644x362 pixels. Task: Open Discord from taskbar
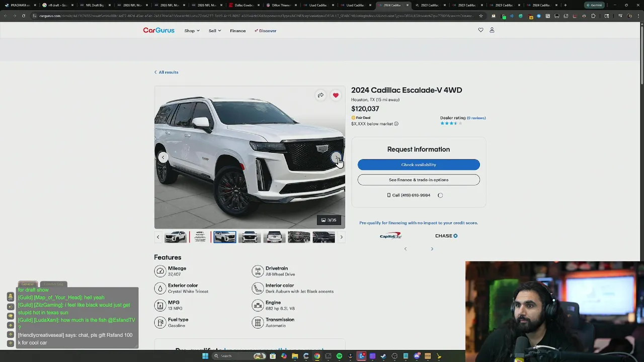pos(417,356)
